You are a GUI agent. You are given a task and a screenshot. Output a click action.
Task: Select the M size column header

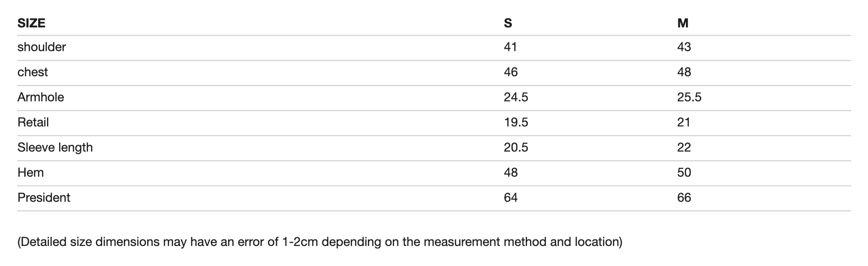coord(682,23)
